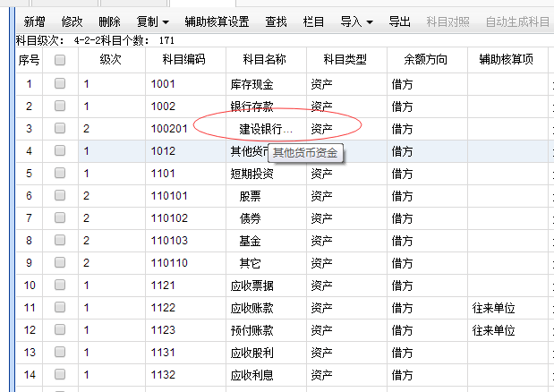Open the 栏目 column settings
This screenshot has height=392, width=554.
click(x=314, y=21)
